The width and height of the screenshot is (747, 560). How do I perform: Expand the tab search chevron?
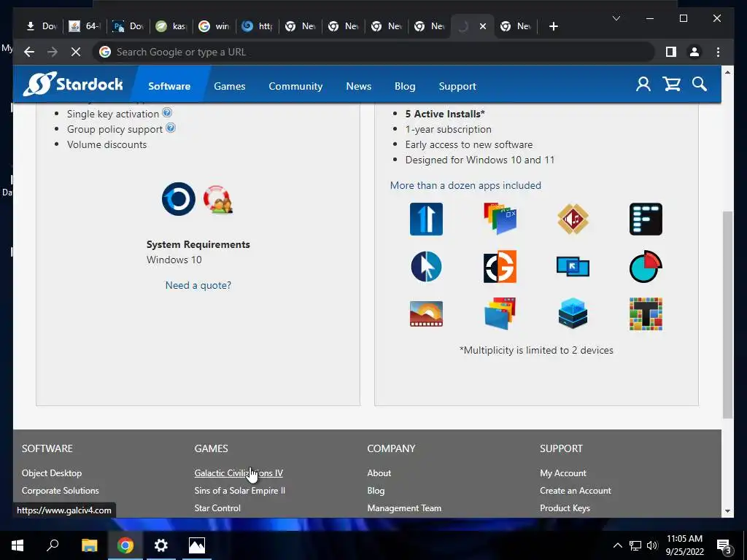pyautogui.click(x=616, y=18)
